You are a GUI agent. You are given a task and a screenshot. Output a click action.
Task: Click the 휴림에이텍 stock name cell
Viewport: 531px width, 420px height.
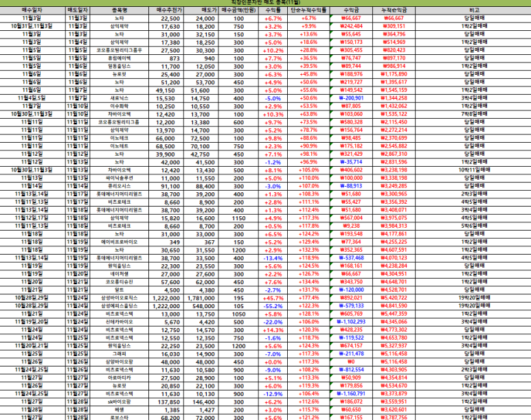point(120,58)
